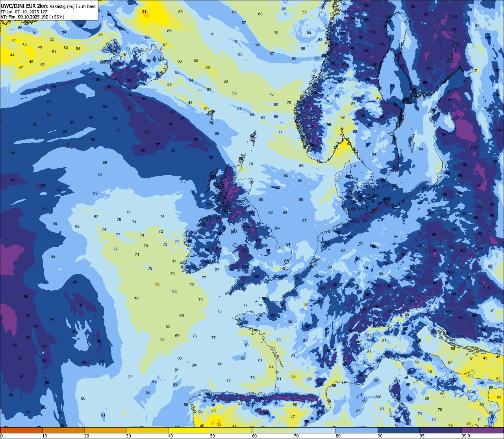The image size is (504, 439).
Task: Click the 20–30 amber legend swatch
Action: click(105, 430)
